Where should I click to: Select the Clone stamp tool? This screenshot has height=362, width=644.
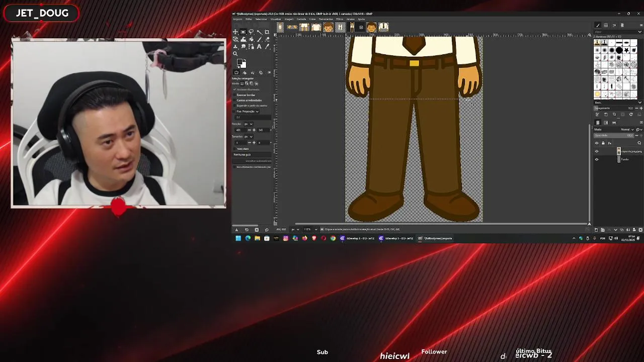coord(235,46)
